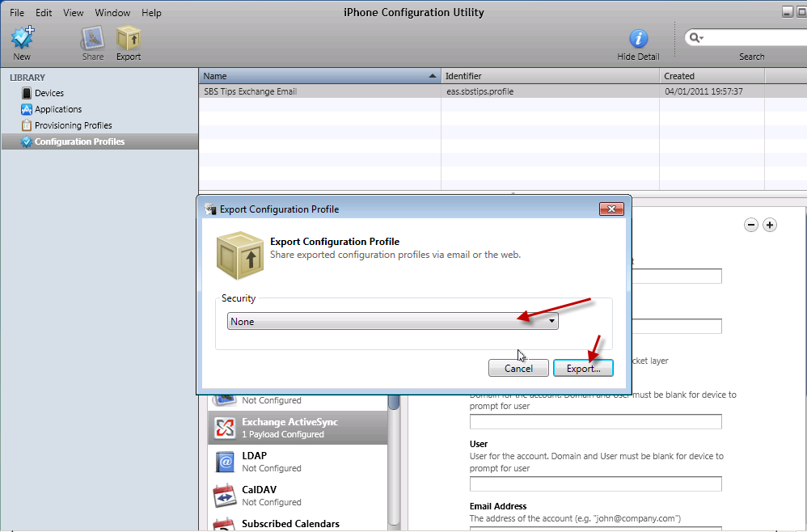The height and width of the screenshot is (532, 807).
Task: Select Devices in the Library sidebar
Action: click(x=49, y=93)
